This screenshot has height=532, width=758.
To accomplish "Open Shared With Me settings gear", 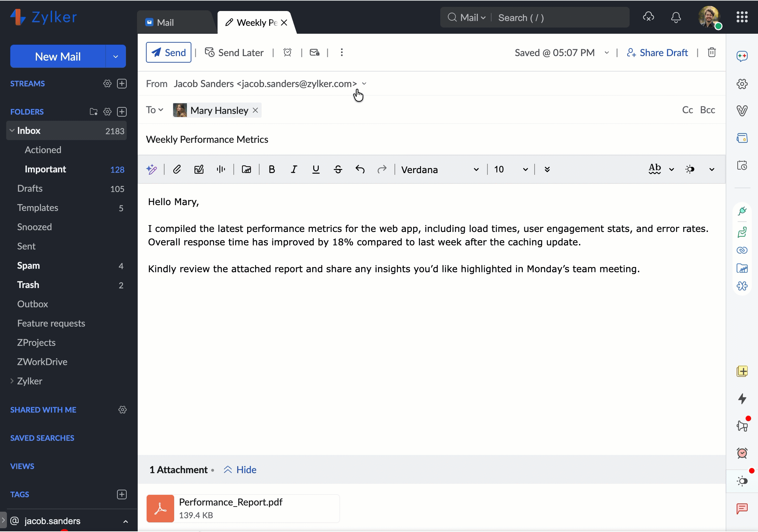I will 123,409.
